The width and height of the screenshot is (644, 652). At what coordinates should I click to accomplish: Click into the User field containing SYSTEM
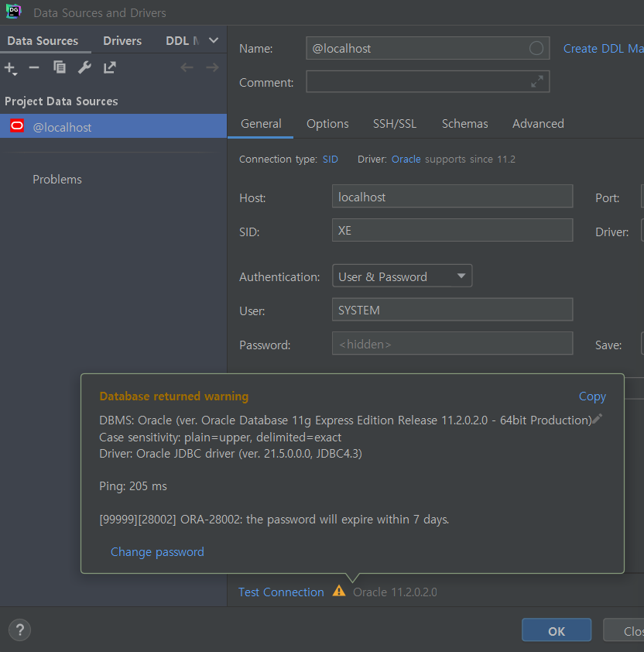pyautogui.click(x=452, y=310)
